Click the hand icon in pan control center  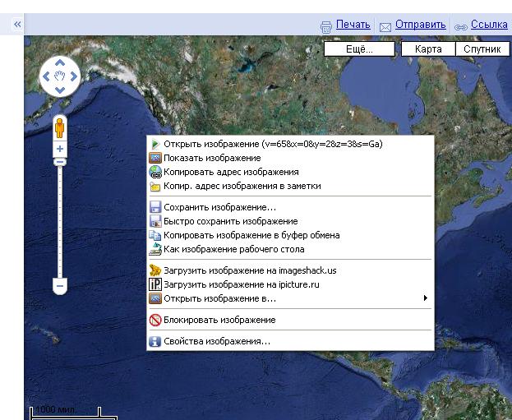click(60, 76)
